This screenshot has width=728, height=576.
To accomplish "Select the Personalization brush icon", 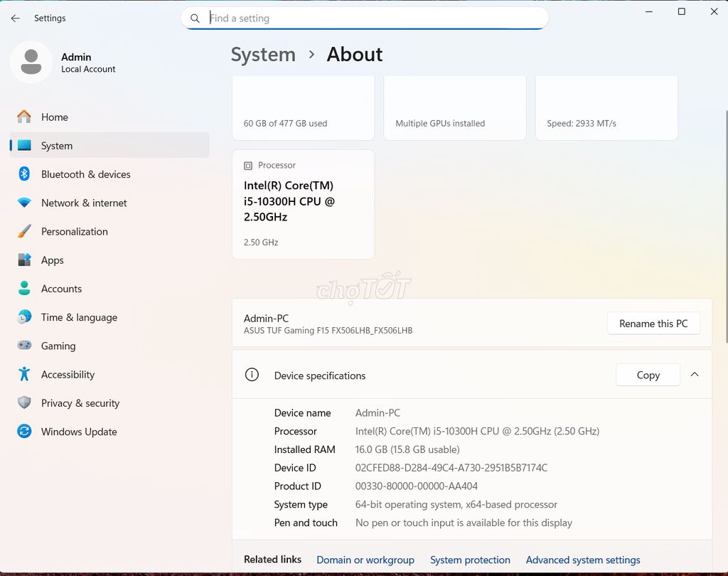I will (23, 231).
